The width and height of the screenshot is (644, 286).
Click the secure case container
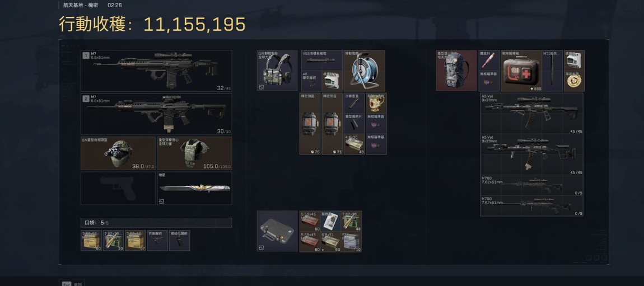tap(277, 231)
